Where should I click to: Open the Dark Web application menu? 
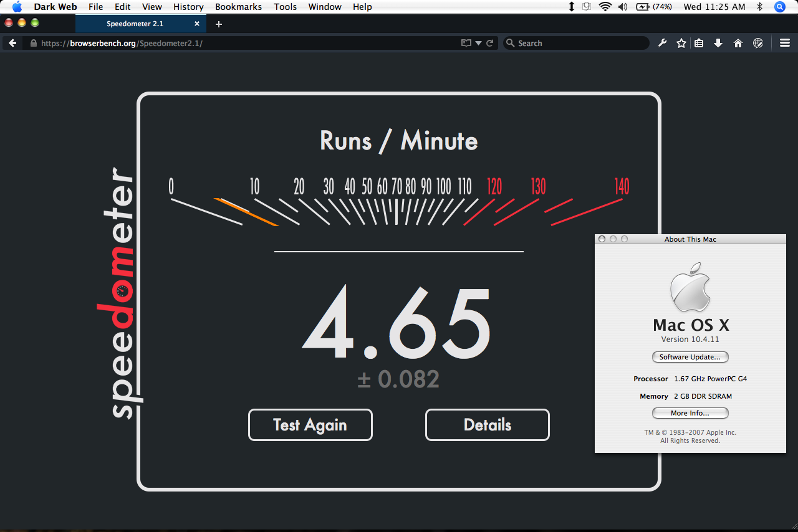[55, 7]
